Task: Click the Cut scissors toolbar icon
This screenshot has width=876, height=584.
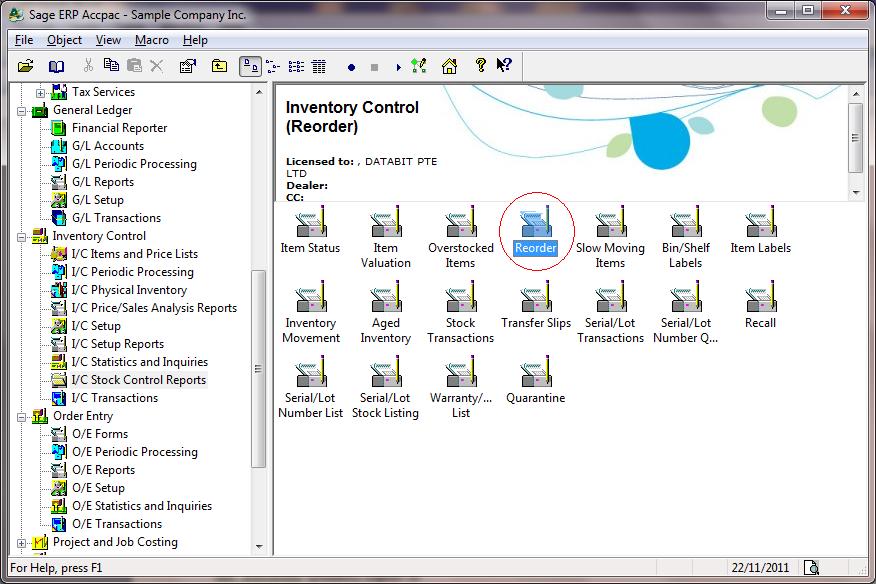Action: [88, 65]
